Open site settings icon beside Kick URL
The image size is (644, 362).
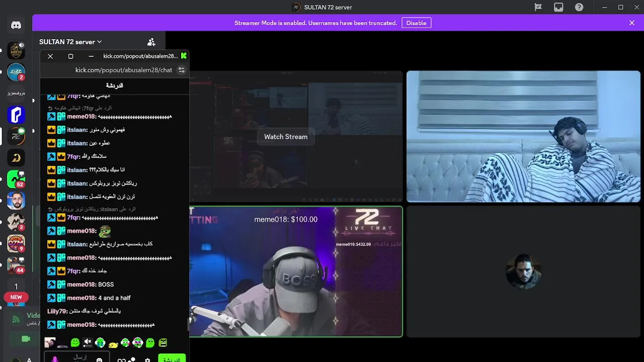[182, 70]
